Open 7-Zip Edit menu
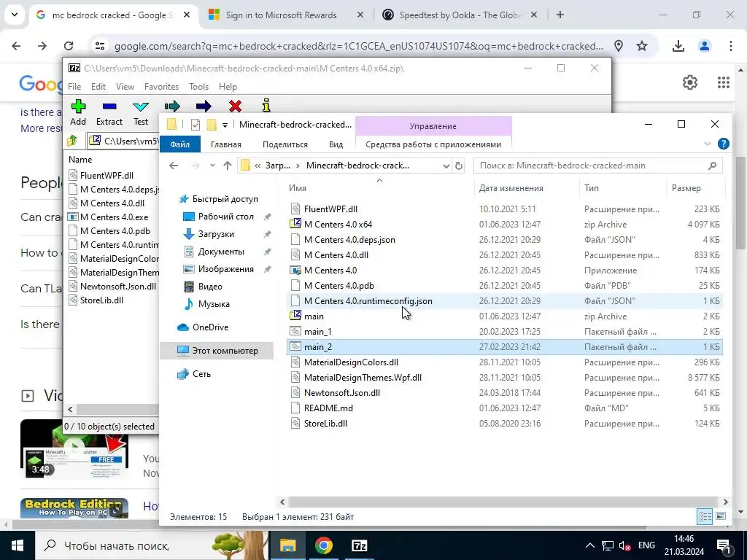Screen dimensions: 747x560 98,87
